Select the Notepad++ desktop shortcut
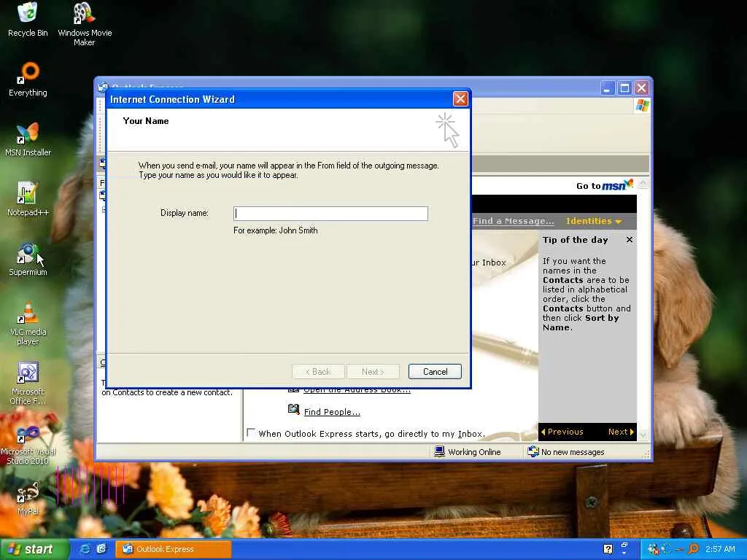 28,199
